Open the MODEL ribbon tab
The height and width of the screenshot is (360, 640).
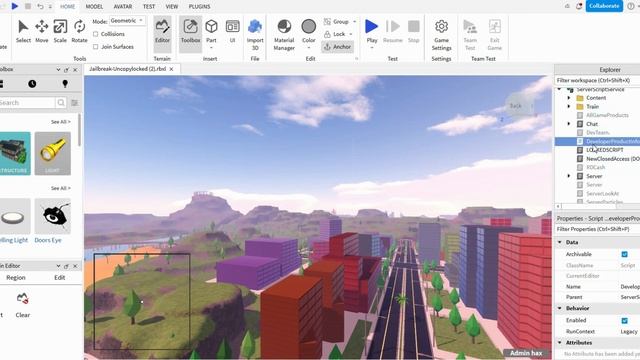pos(94,7)
